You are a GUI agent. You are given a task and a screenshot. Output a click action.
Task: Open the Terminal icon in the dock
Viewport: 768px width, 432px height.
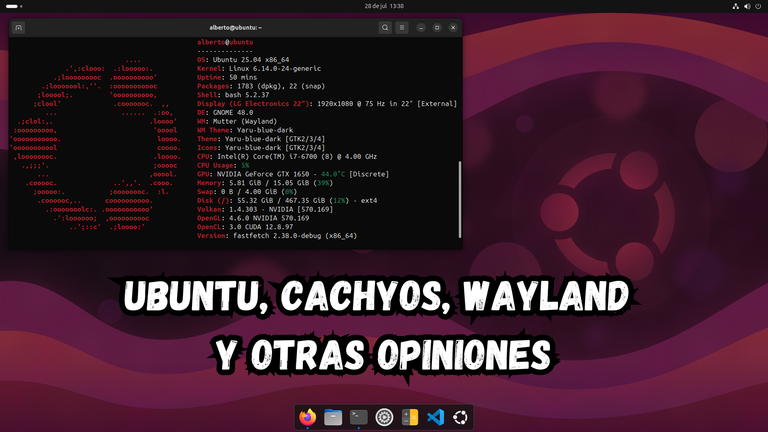click(359, 417)
